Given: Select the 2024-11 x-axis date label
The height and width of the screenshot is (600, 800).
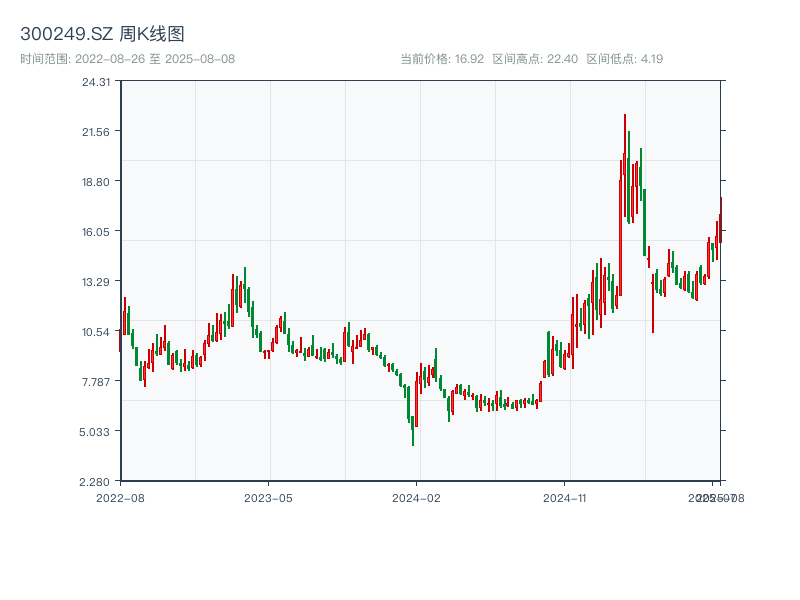Looking at the screenshot, I should click(566, 497).
